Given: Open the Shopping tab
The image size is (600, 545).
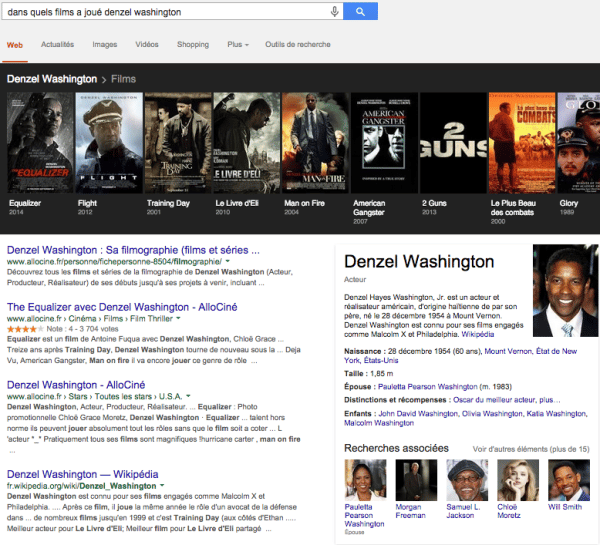Looking at the screenshot, I should pyautogui.click(x=193, y=44).
